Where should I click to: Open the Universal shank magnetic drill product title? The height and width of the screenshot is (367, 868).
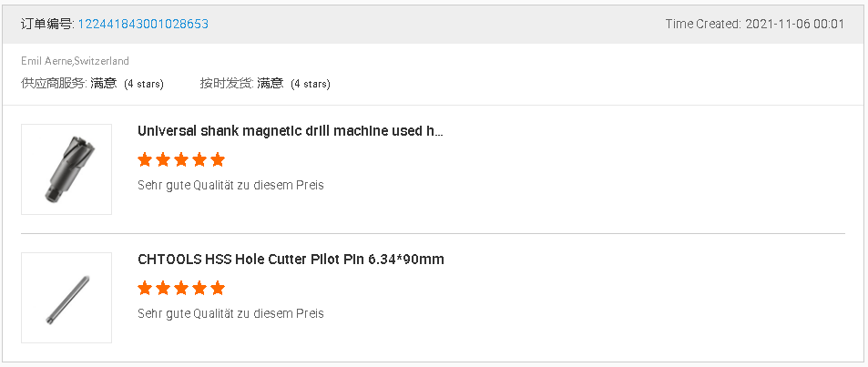[x=290, y=131]
